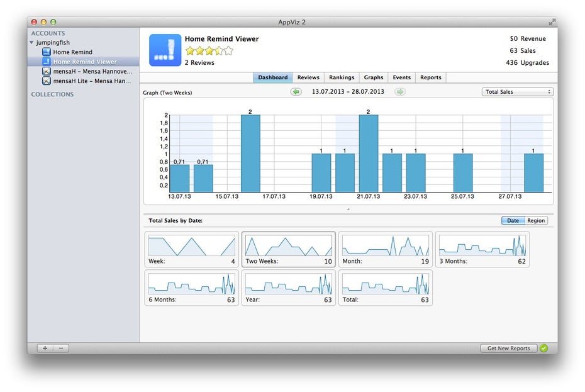Select Home Remind in the sidebar
Screen dimensions: 585x392
(84, 52)
